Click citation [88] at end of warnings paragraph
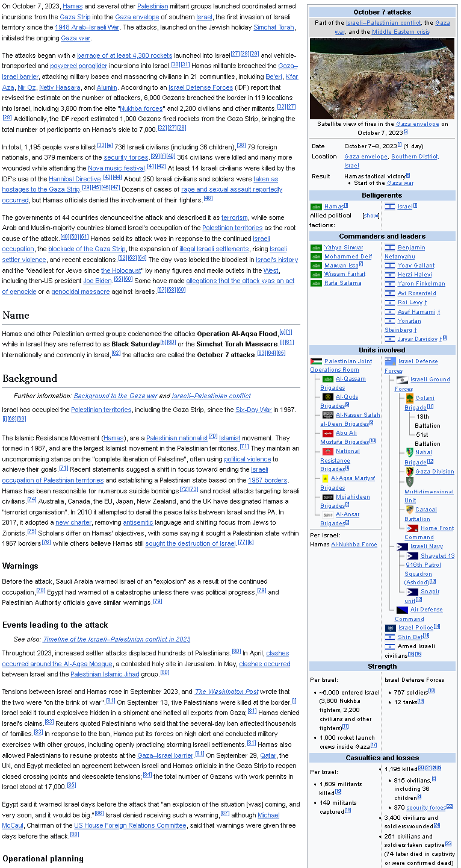This screenshot has height=868, width=461. point(75,834)
